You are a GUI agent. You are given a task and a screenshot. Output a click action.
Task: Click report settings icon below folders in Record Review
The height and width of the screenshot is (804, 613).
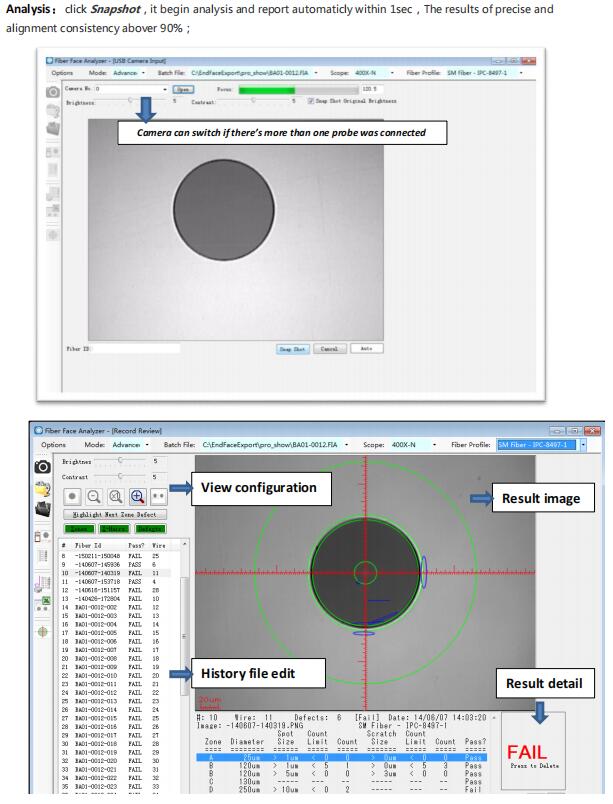coord(43,535)
